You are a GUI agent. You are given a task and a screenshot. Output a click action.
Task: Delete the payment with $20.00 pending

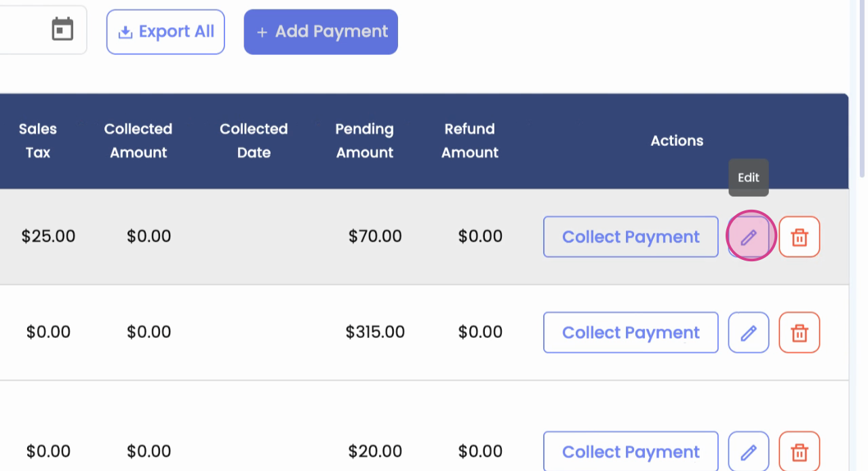tap(800, 452)
